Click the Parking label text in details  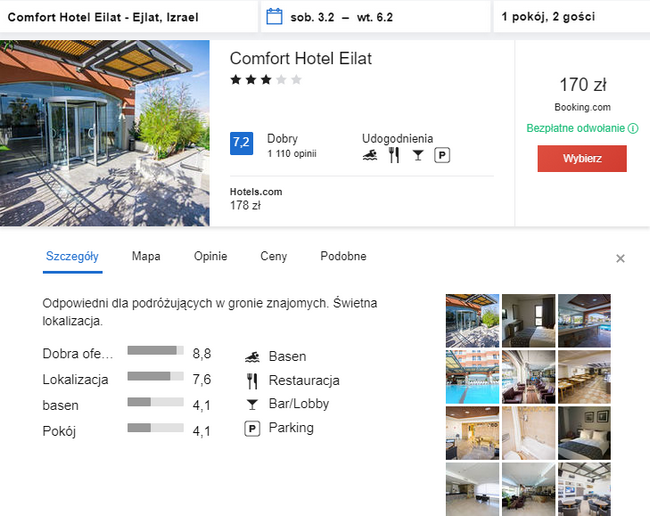coord(291,428)
